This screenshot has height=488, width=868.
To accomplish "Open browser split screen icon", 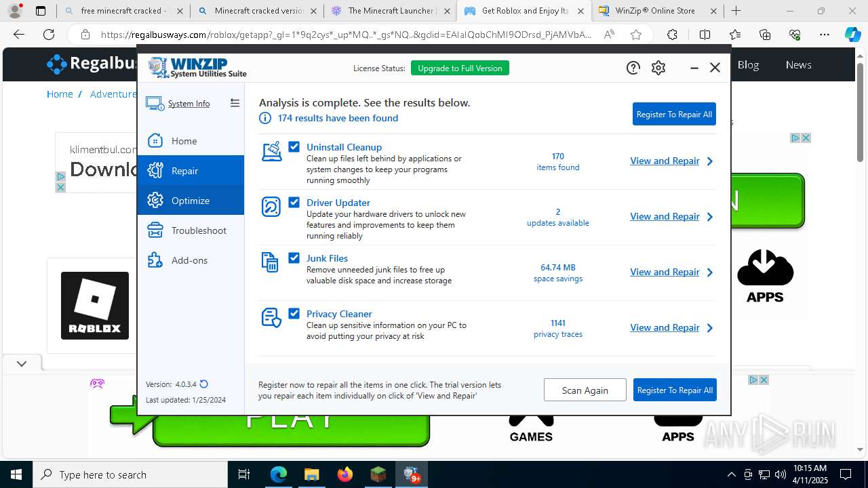I will (705, 35).
